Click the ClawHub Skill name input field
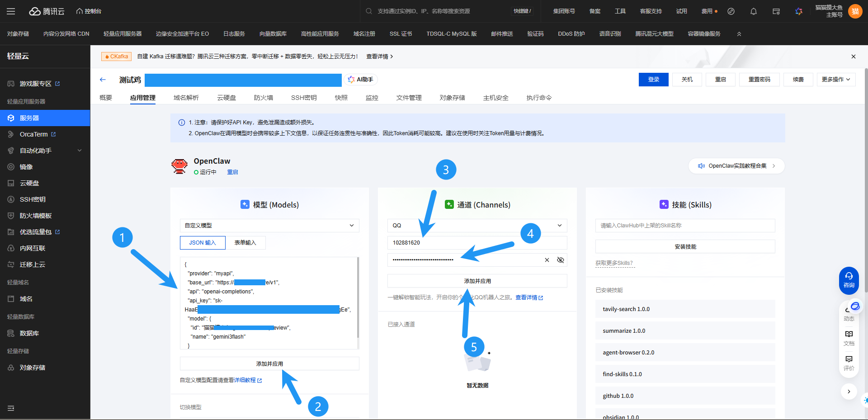Viewport: 868px width, 420px height. (x=685, y=226)
